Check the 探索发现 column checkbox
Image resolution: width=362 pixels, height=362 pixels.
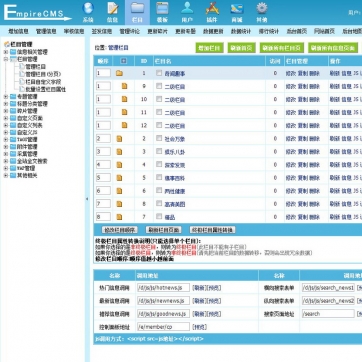(159, 164)
